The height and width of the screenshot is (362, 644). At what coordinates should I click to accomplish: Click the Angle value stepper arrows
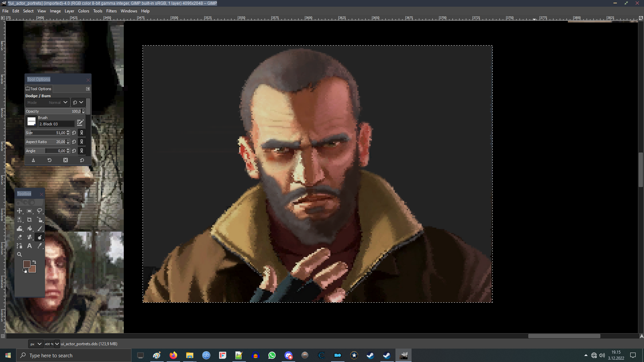click(x=68, y=151)
